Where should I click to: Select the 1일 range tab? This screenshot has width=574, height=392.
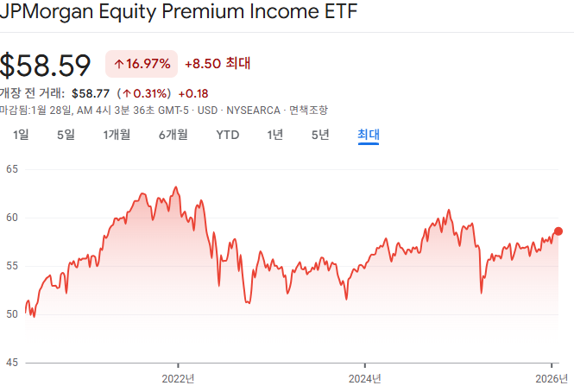click(22, 134)
